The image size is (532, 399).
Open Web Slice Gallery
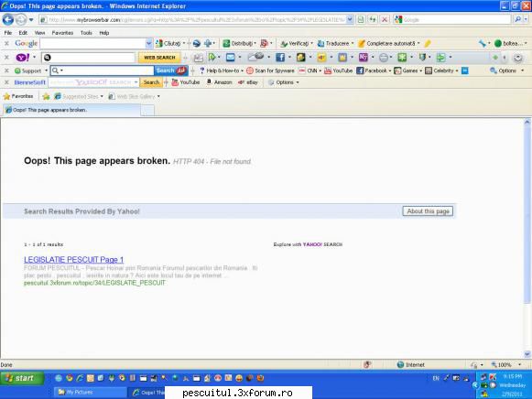(x=134, y=97)
